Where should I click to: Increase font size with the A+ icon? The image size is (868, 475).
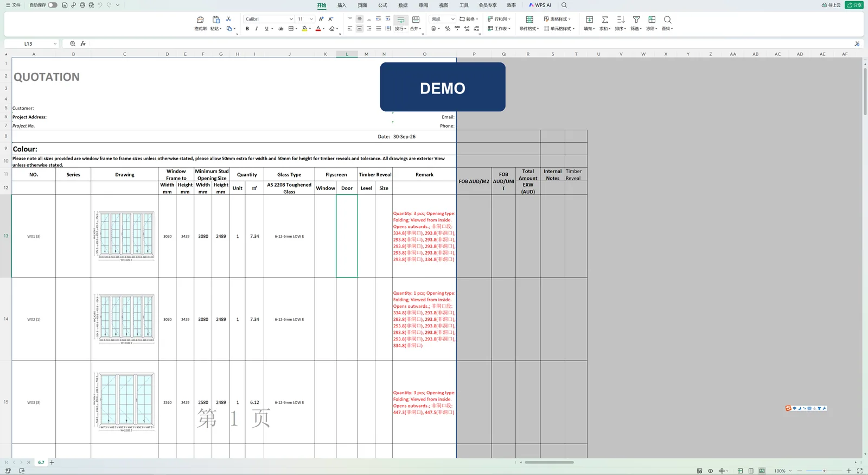point(321,19)
